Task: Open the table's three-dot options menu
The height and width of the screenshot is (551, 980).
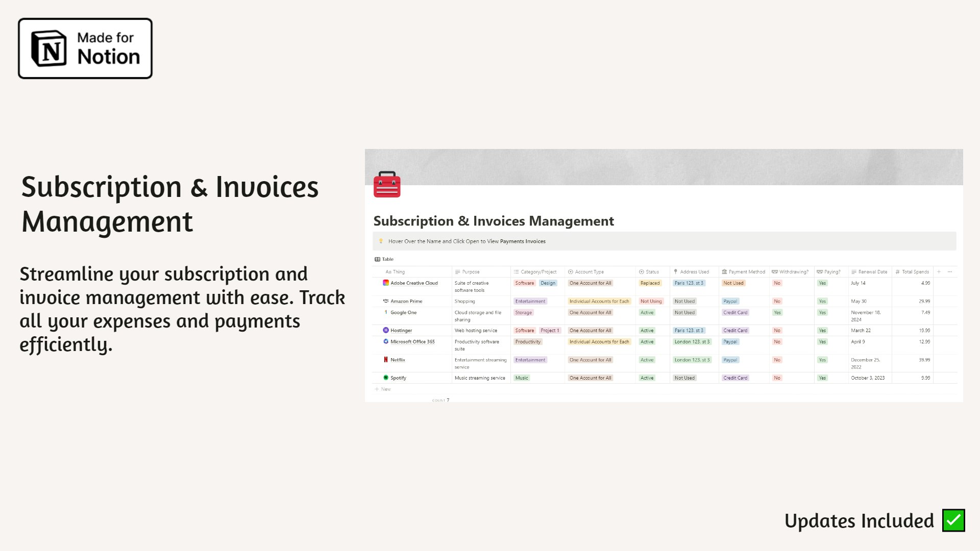Action: 950,271
